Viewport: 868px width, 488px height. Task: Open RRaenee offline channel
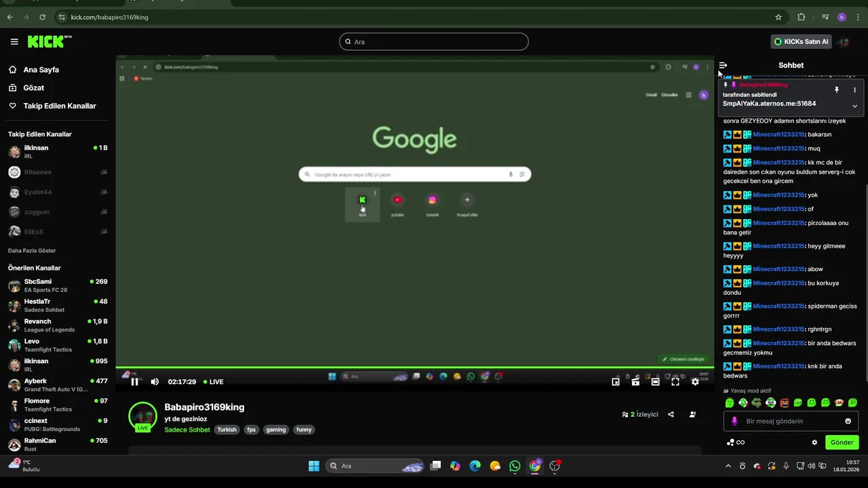[58, 172]
